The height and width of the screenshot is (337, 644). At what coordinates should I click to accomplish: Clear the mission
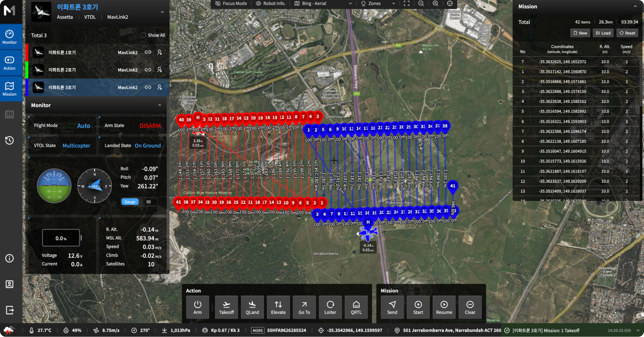470,307
